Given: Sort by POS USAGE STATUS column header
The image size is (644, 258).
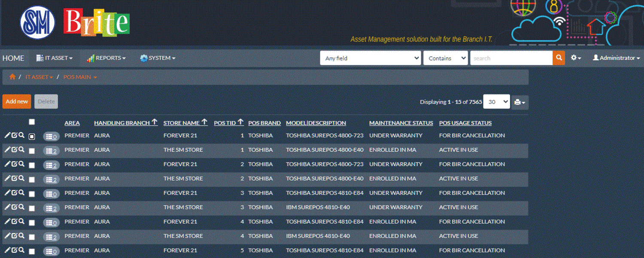Looking at the screenshot, I should coord(465,123).
